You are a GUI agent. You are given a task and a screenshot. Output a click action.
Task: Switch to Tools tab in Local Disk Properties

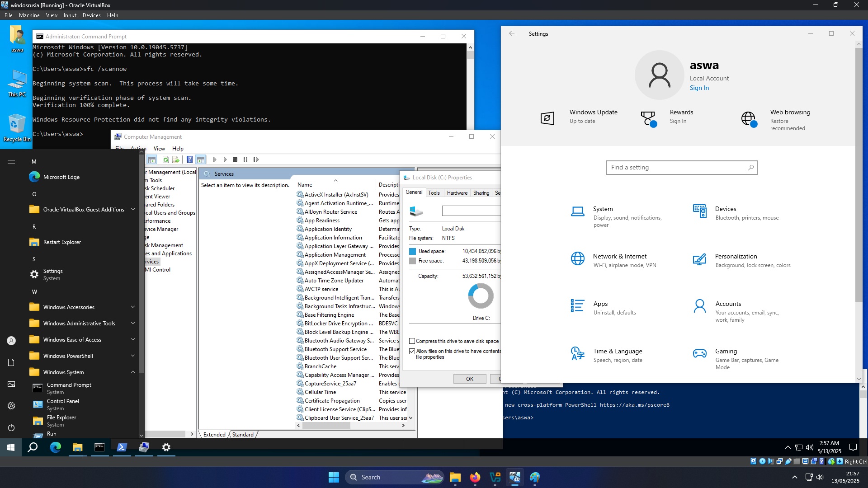(x=434, y=193)
